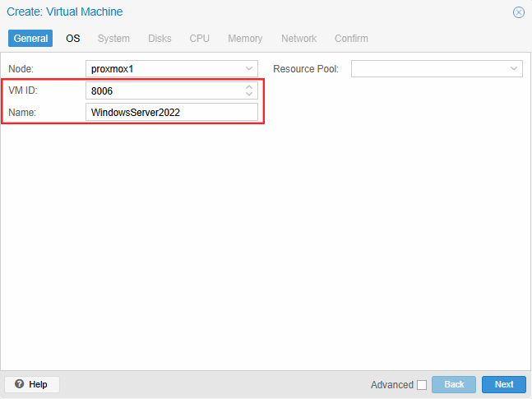Click the Resource Pool text field
Image resolution: width=532 pixels, height=399 pixels.
click(428, 69)
